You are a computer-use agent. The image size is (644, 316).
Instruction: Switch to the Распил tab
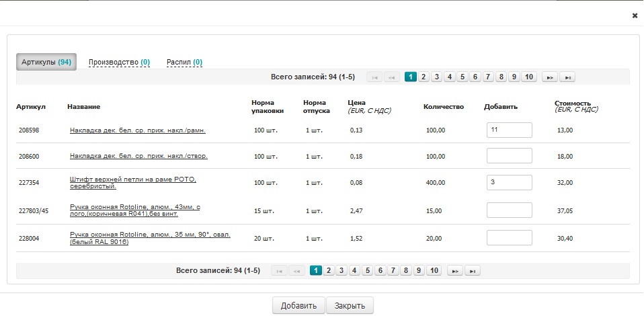coord(184,63)
